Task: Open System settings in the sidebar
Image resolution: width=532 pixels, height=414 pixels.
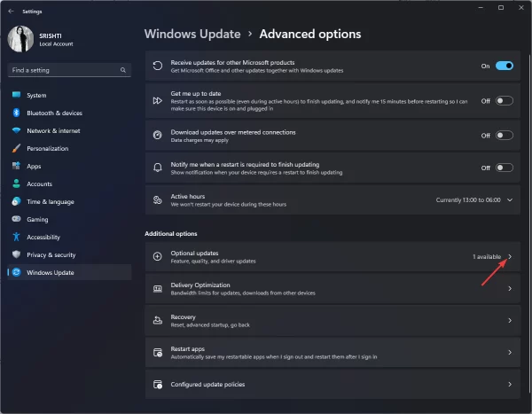Action: pos(69,95)
